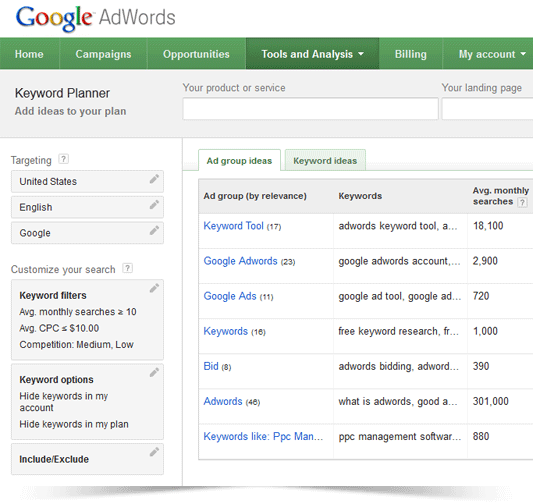
Task: Click 'what is adwords, good a...' cell
Action: (x=400, y=406)
